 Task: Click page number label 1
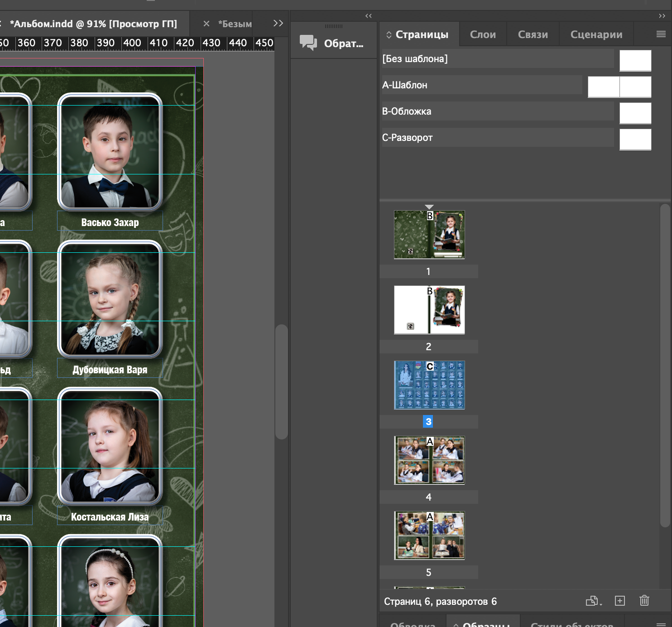point(428,271)
